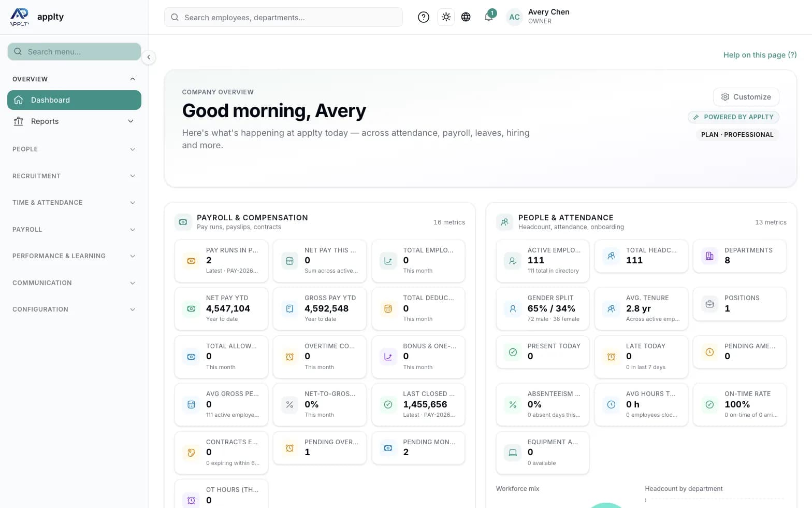Screen dimensions: 812x508
Task: Expand the Performance & Learning section
Action: coord(74,256)
